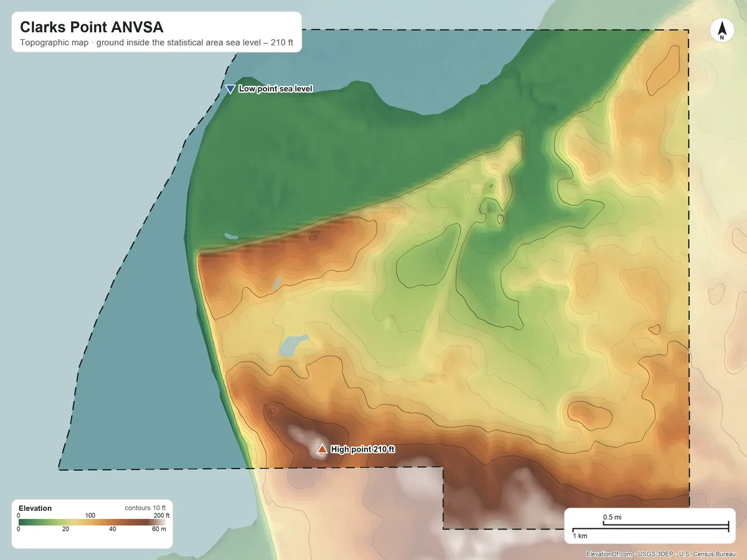Select the 'Low point sea level' label
Screen dimensions: 747x560
pos(275,89)
